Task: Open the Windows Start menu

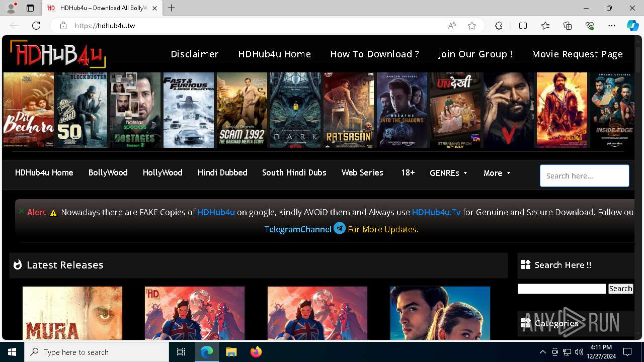Action: point(12,352)
